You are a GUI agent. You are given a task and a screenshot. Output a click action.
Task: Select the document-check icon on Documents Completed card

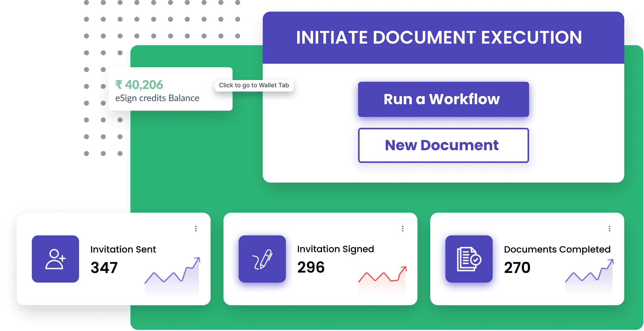468,259
